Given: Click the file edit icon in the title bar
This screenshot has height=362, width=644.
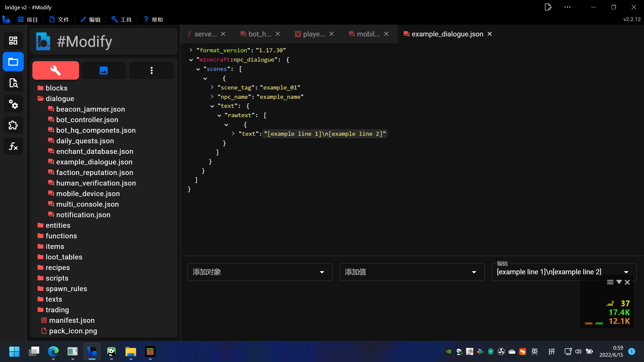Looking at the screenshot, I should [548, 7].
